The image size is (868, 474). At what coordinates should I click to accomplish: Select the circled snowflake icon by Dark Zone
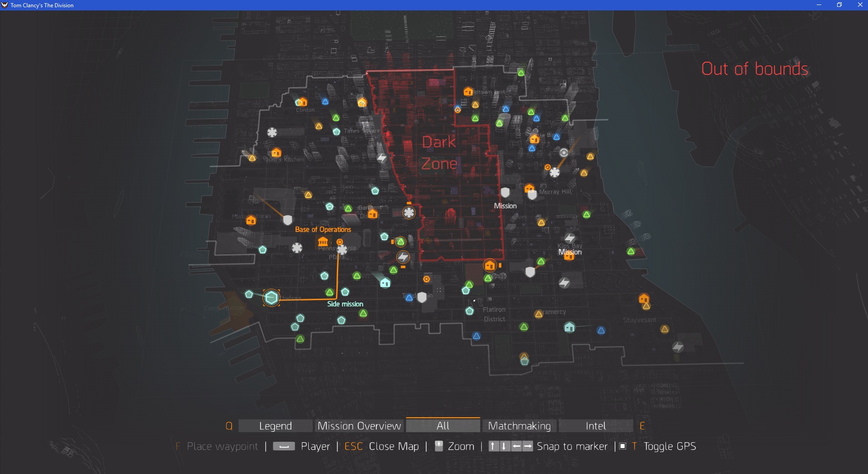[409, 212]
